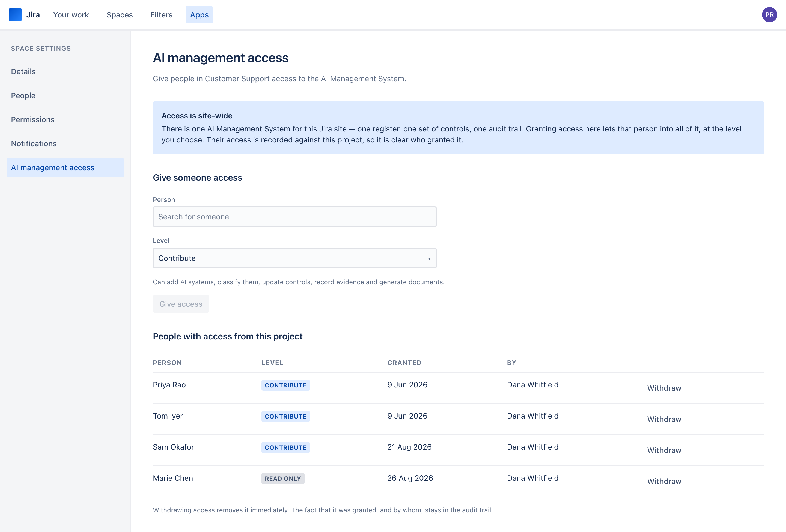786x532 pixels.
Task: Open the Filters menu
Action: coord(161,15)
